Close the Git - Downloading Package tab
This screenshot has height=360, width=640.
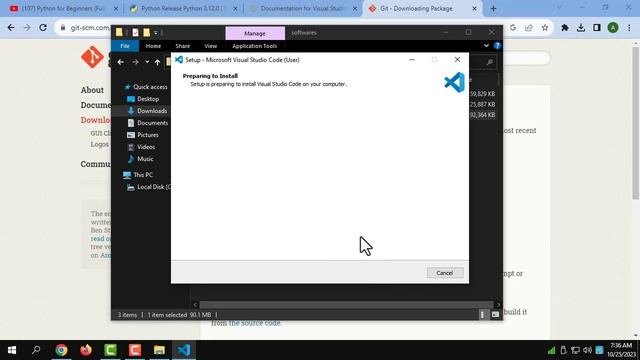tap(474, 9)
